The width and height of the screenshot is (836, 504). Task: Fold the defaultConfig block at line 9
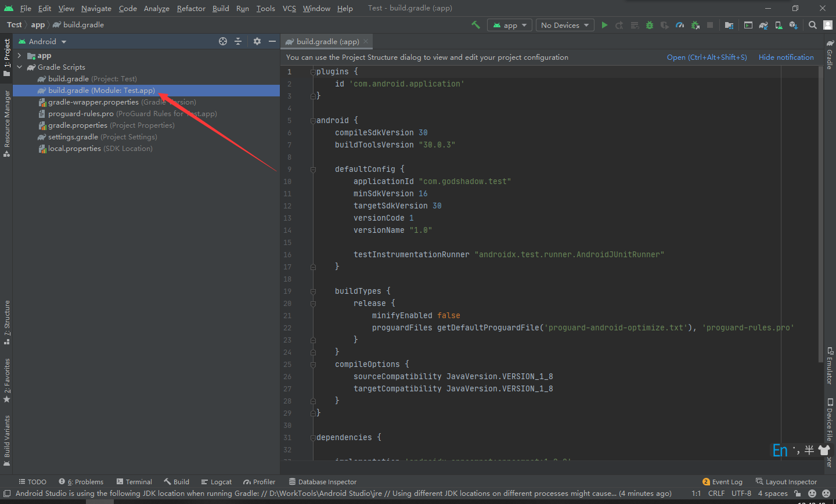click(313, 170)
